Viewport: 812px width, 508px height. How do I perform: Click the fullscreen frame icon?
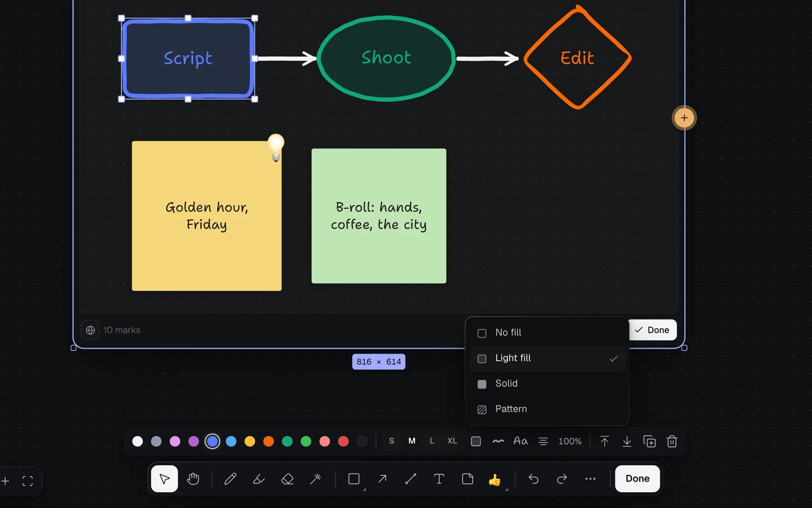[x=27, y=481]
